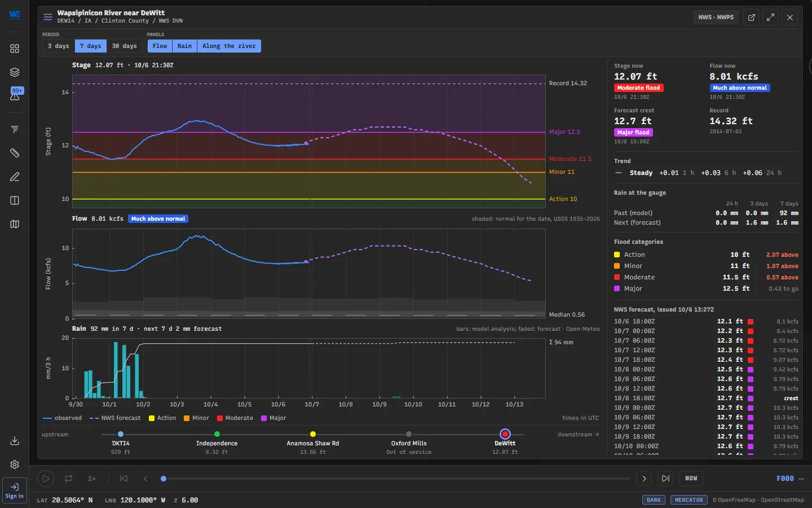Toggle the Along the river panel
The image size is (812, 508).
pos(229,46)
